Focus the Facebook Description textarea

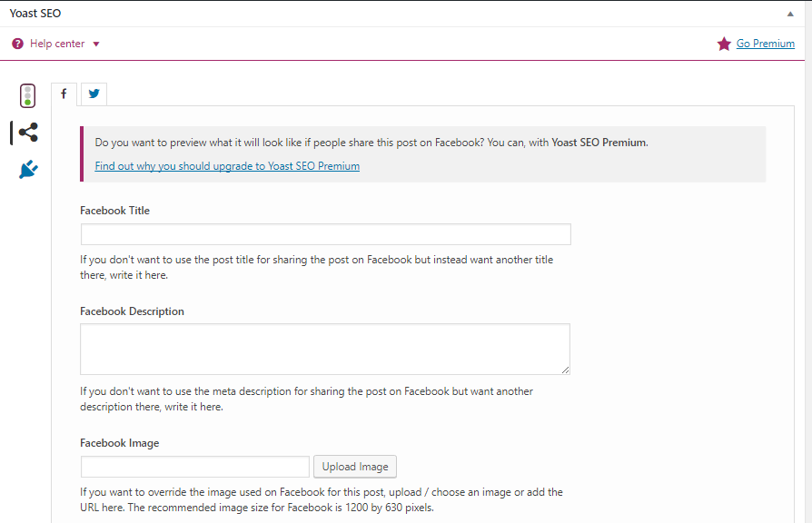(325, 349)
